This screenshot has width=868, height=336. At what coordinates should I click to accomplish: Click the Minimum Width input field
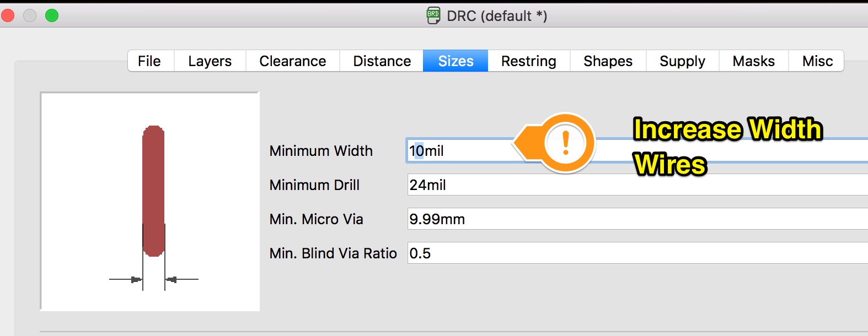[469, 151]
